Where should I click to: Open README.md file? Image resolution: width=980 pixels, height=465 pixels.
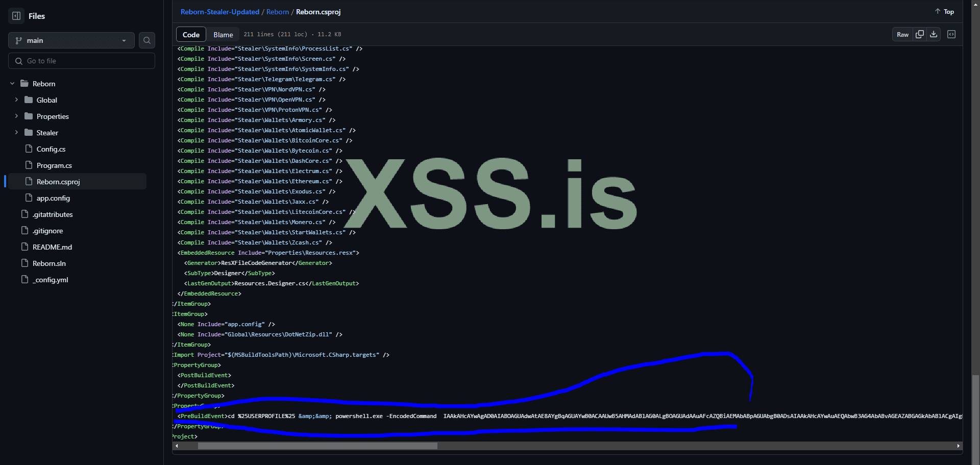52,247
